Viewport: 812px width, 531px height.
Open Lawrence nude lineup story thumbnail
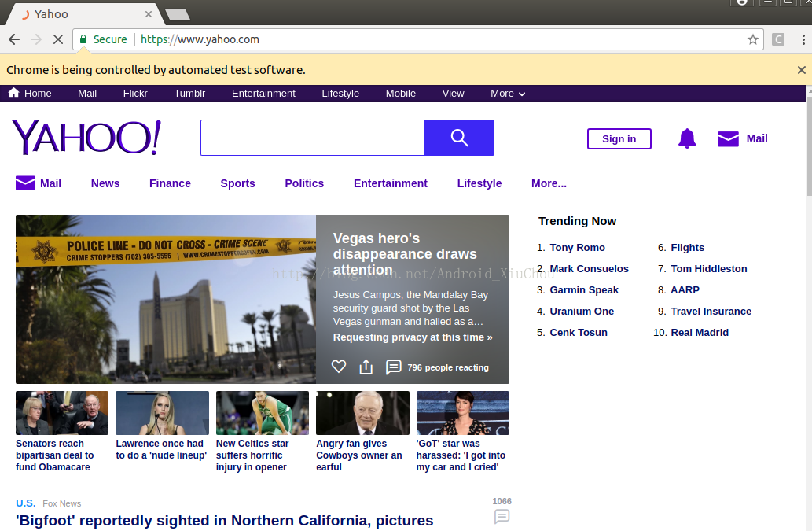(162, 413)
